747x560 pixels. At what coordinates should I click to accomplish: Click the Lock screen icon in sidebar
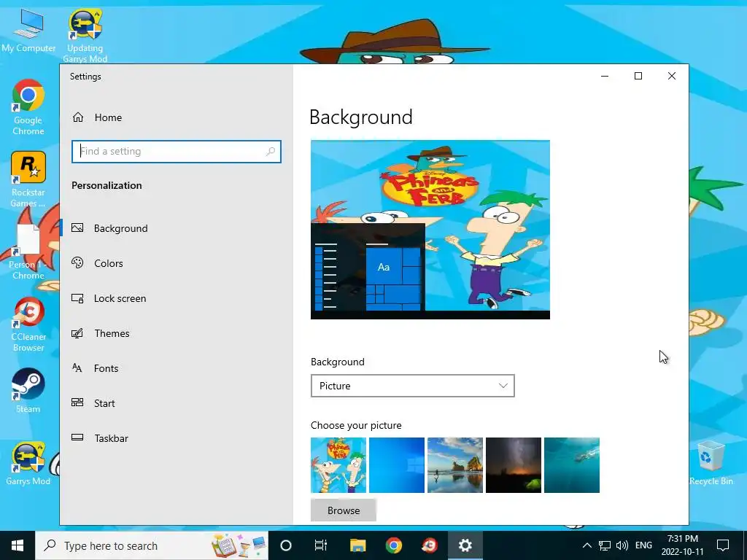coord(77,298)
